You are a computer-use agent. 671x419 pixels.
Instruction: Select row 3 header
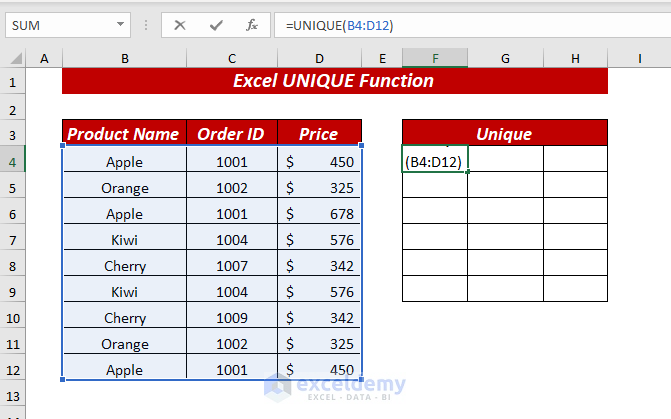click(12, 135)
